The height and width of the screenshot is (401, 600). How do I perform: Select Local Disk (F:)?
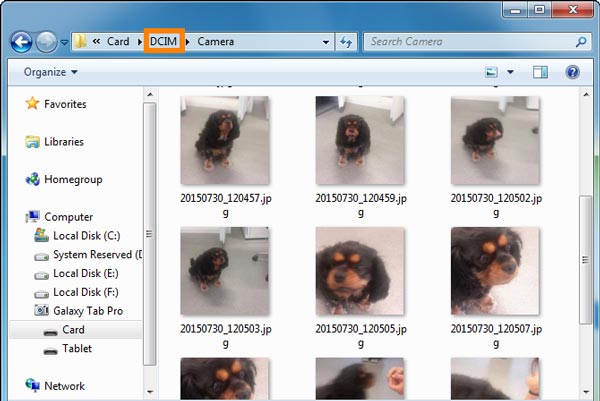(86, 292)
